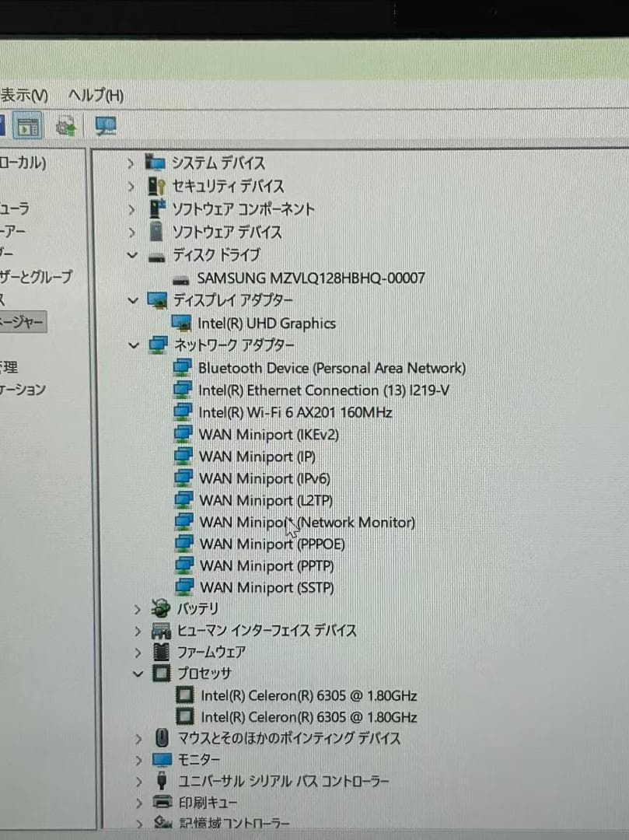629x840 pixels.
Task: Click the ヒューマン インターフェイス デバイス icon
Action: click(x=161, y=631)
